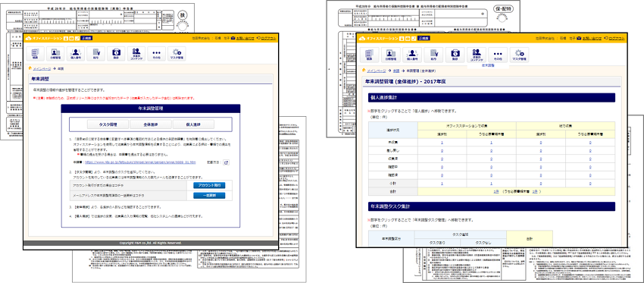The height and width of the screenshot is (283, 644).
Task: Open マスタ管理 gear icon in 全体進捗 window
Action: [519, 55]
